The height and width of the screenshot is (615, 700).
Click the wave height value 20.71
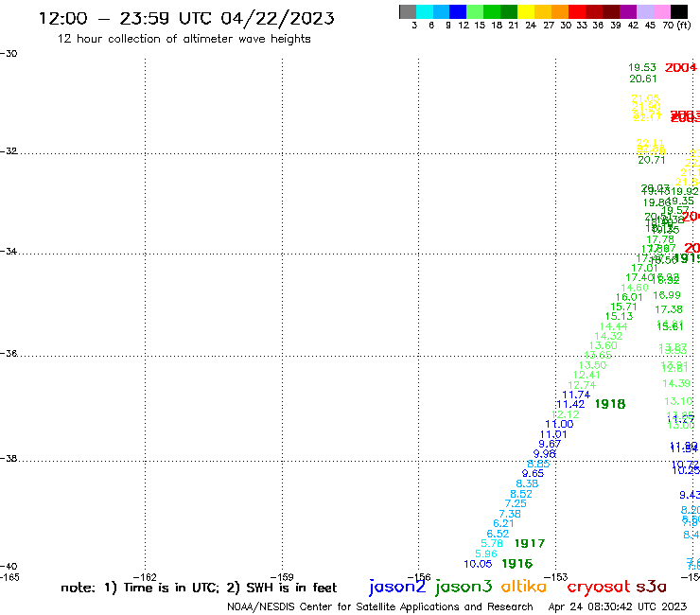coord(652,160)
